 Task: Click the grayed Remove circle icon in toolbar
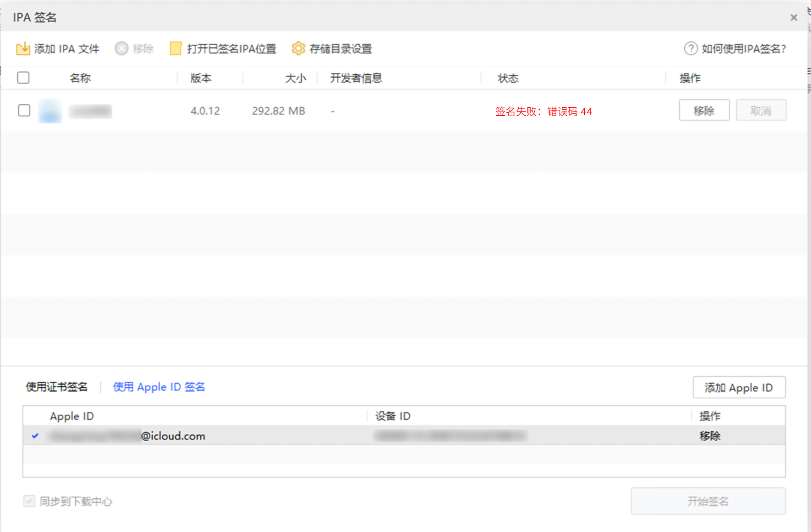[121, 49]
